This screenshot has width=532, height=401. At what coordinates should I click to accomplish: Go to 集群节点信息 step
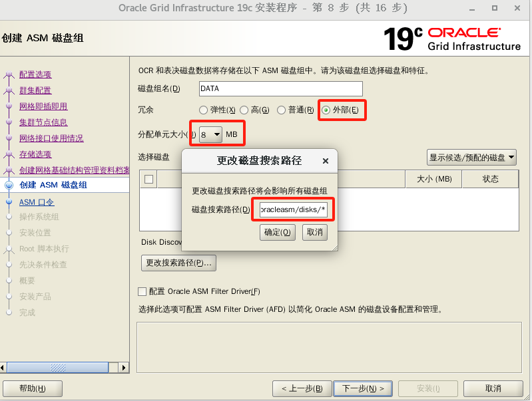pos(43,122)
